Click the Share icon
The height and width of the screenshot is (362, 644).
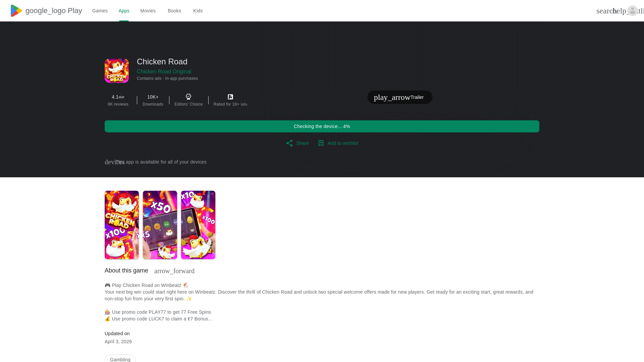click(289, 143)
